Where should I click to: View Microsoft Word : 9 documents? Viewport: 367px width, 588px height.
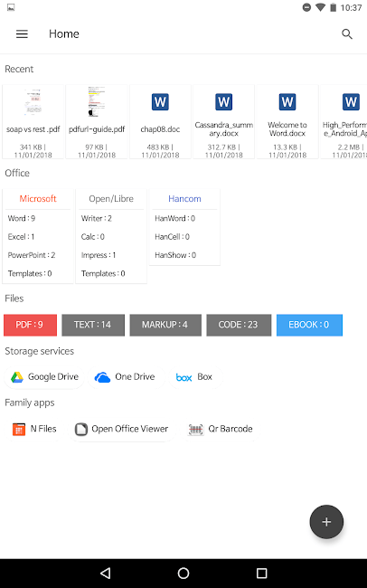click(x=22, y=218)
